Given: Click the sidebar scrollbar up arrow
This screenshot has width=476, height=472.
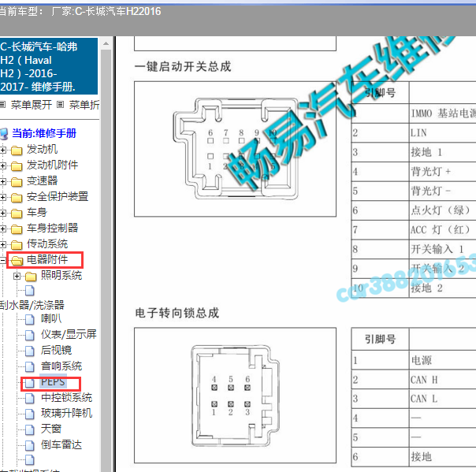Looking at the screenshot, I should [x=106, y=43].
